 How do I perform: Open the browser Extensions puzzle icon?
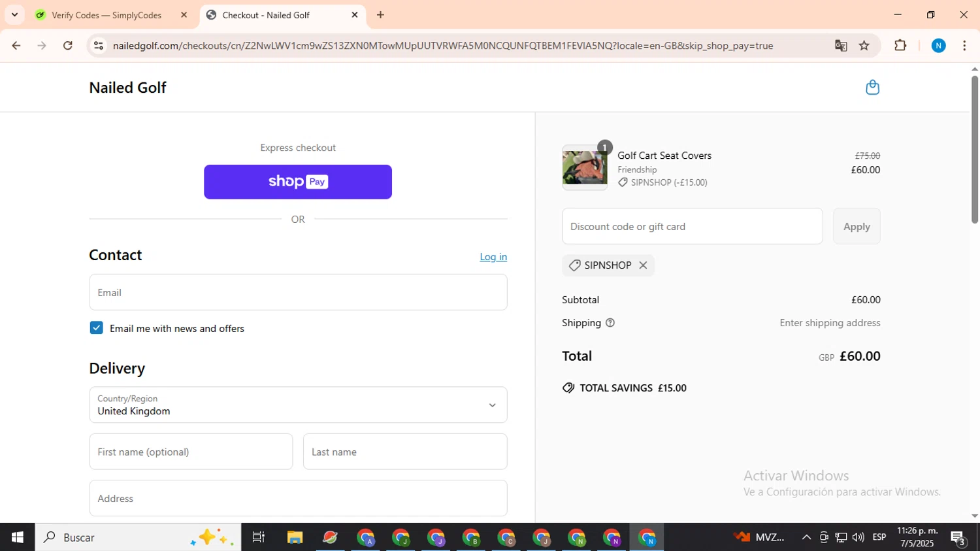(x=900, y=46)
